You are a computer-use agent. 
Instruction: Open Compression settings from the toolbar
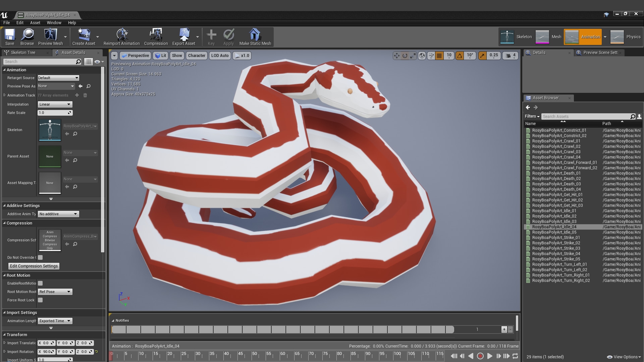click(156, 35)
